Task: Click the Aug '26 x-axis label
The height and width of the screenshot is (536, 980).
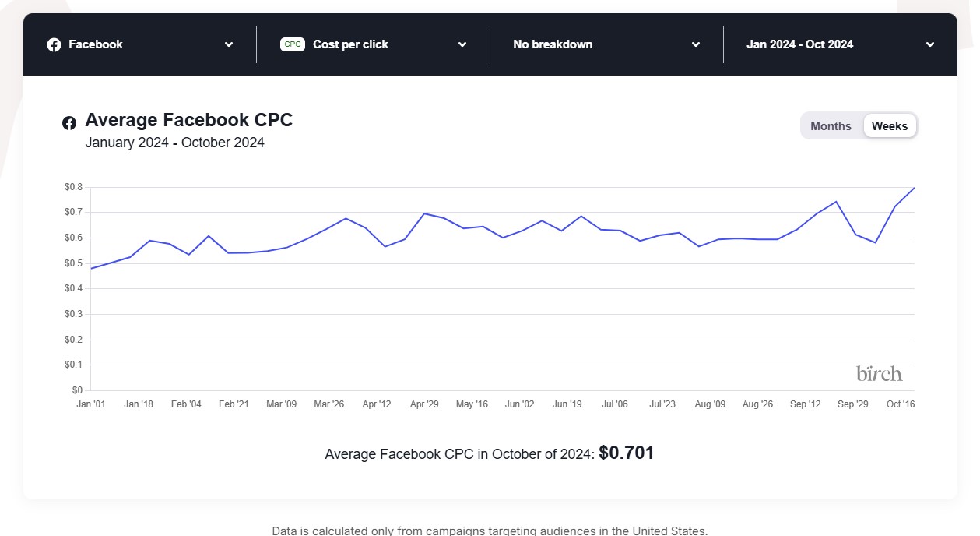Action: (757, 404)
